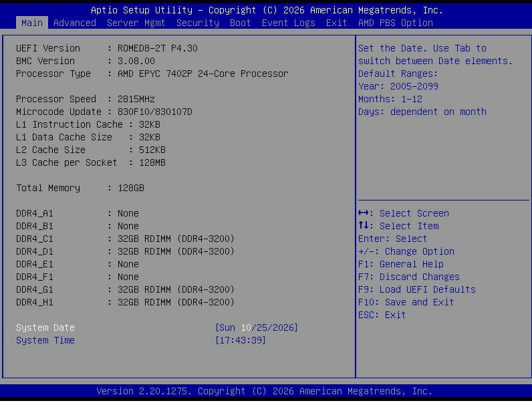
Task: Switch to the Main tab
Action: (x=32, y=23)
